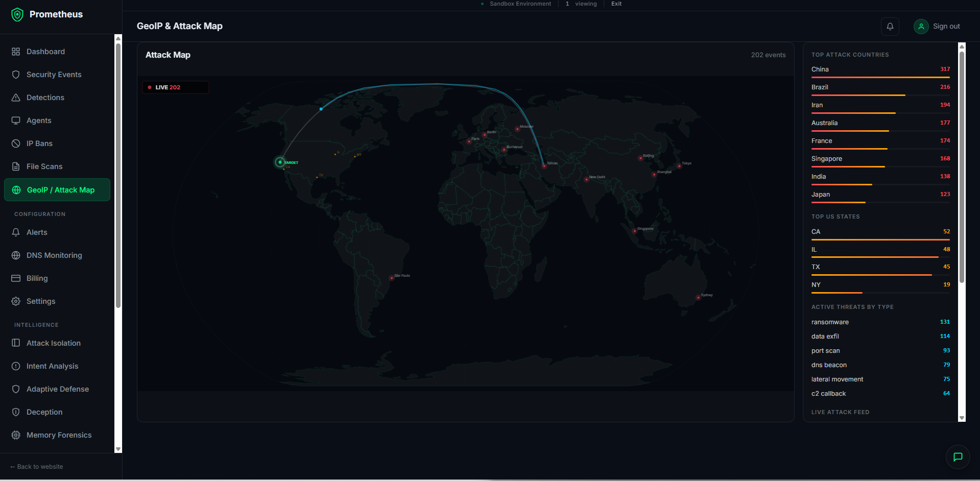The height and width of the screenshot is (481, 980).
Task: Click the São Paulo attack point
Action: pos(392,278)
